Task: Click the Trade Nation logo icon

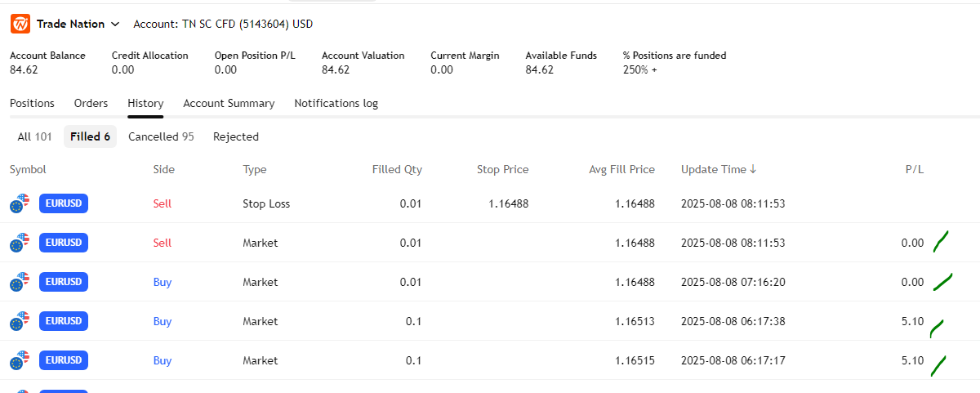Action: (20, 25)
